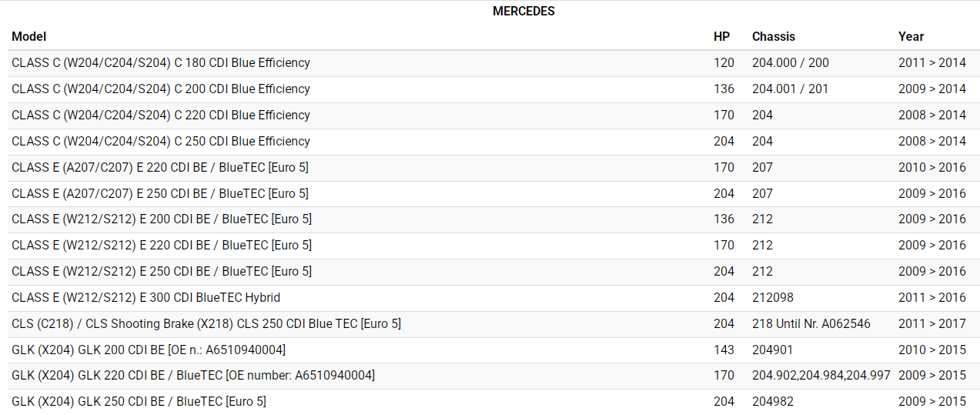Click the E 300 CDI BlueTEC Hybrid model

(x=146, y=297)
